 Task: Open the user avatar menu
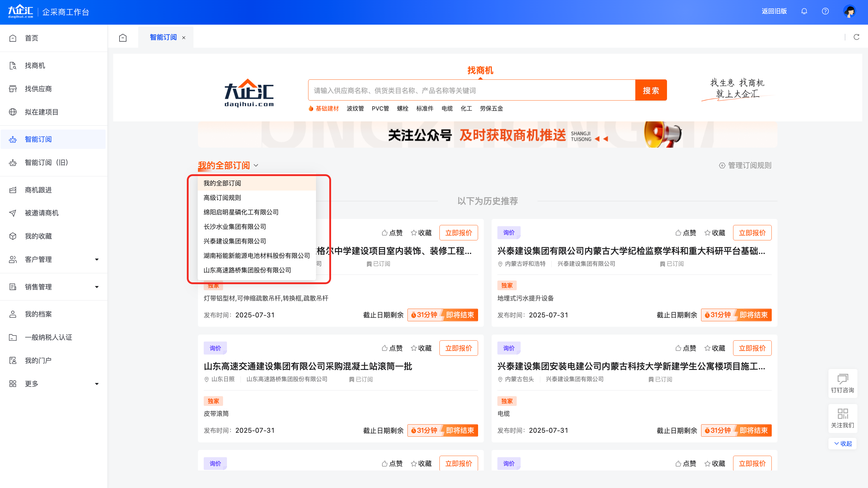(850, 11)
